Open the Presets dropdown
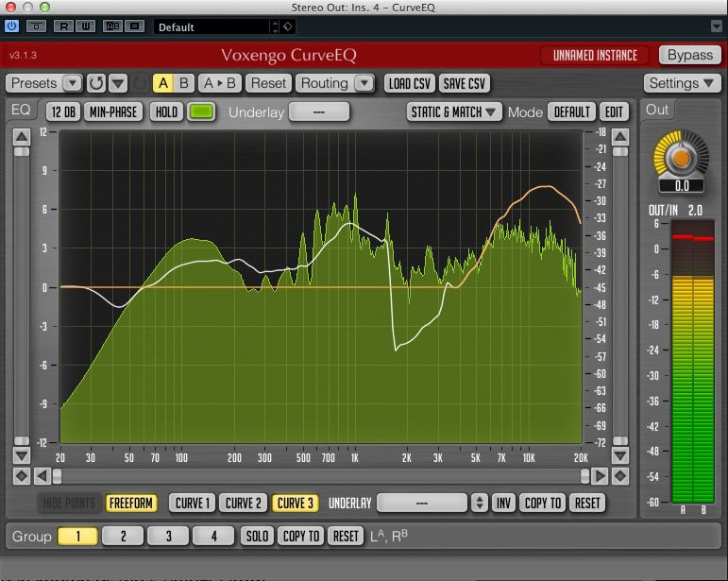Screen dimensions: 728x581 click(x=44, y=83)
